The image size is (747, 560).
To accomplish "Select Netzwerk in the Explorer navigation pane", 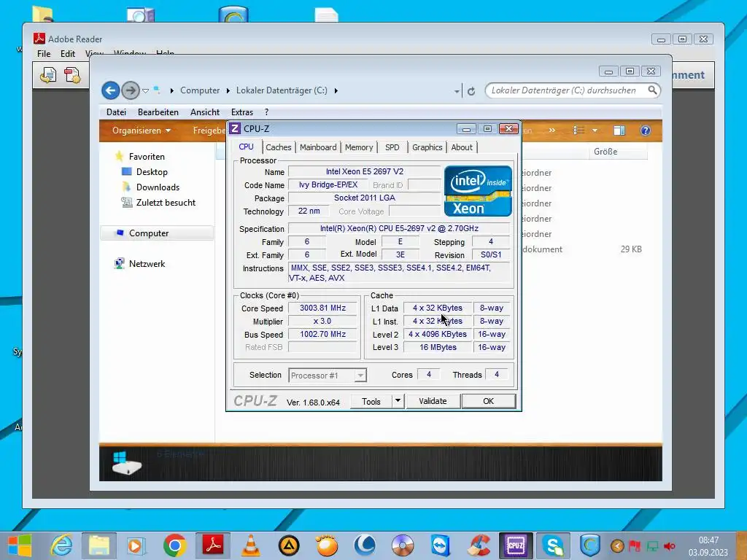I will pos(147,264).
